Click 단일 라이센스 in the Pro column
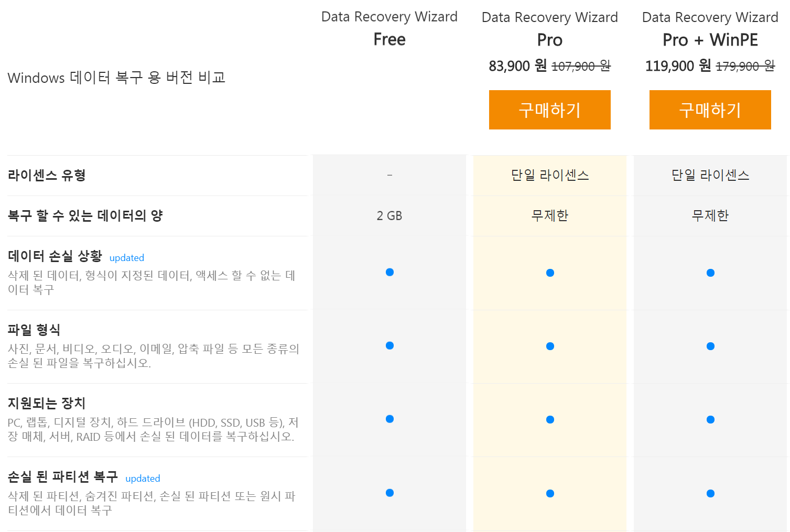The width and height of the screenshot is (790, 532). 549,175
